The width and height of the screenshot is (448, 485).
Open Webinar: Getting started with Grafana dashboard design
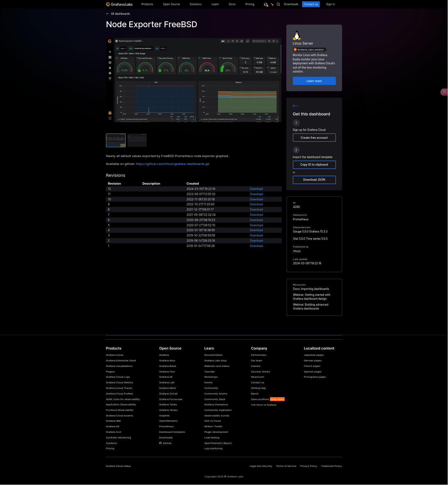312,297
